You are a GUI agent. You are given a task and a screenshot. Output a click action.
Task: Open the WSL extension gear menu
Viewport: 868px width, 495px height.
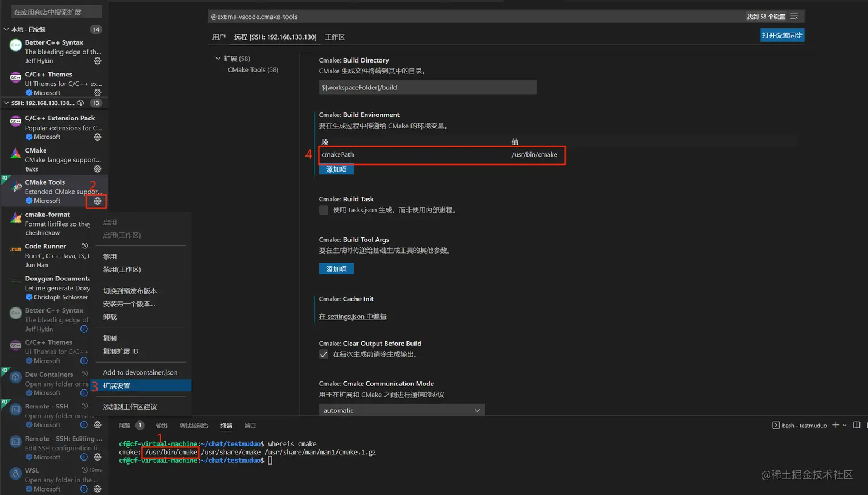98,489
